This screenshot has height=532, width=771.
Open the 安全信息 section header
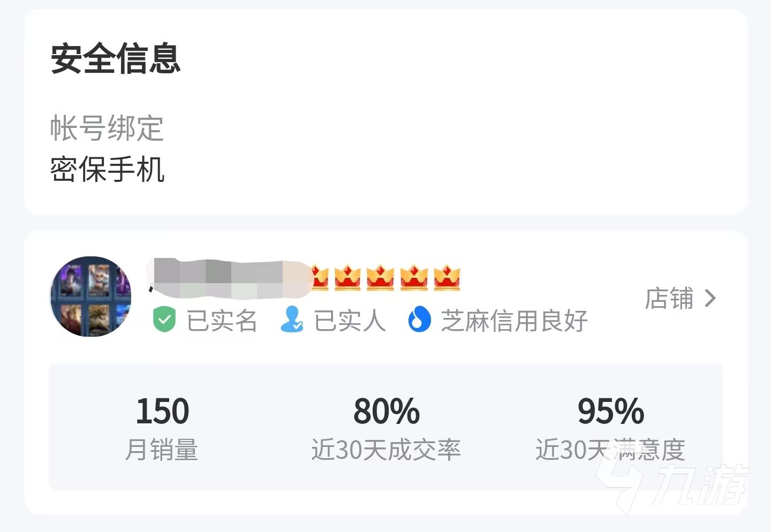115,60
